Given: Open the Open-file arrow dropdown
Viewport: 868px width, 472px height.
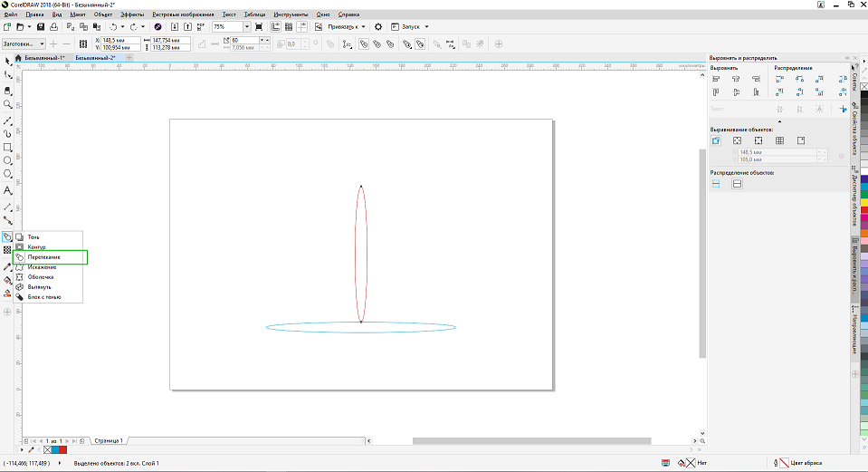Looking at the screenshot, I should pyautogui.click(x=29, y=26).
